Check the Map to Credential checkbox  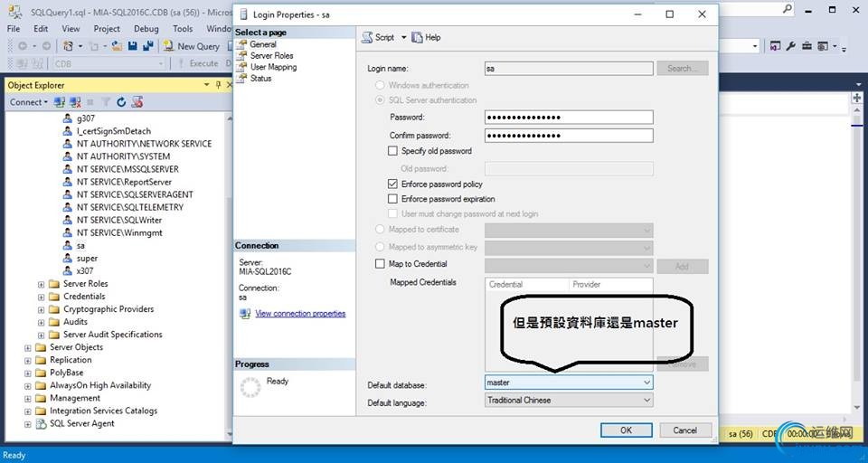pyautogui.click(x=380, y=264)
